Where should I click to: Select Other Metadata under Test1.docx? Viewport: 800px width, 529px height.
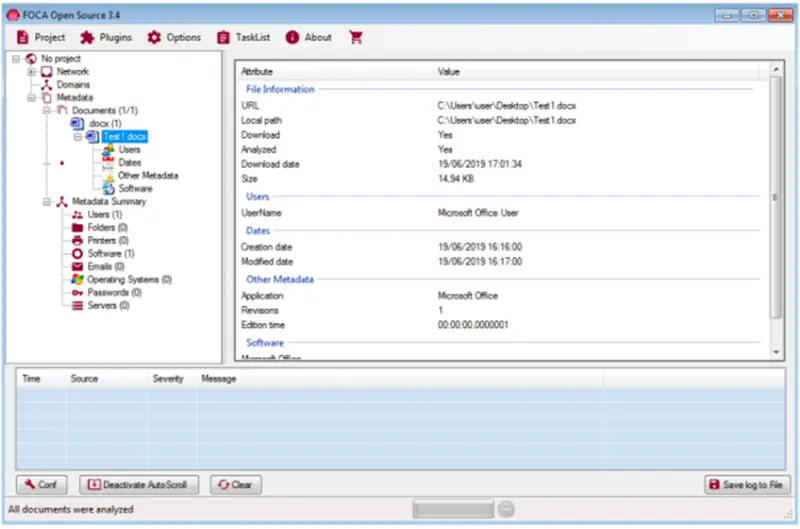point(147,176)
